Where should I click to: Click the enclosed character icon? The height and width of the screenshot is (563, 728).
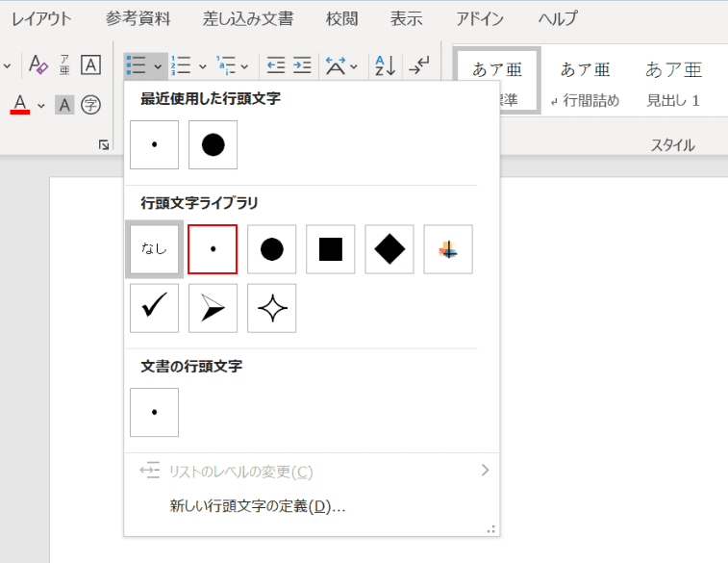click(90, 105)
